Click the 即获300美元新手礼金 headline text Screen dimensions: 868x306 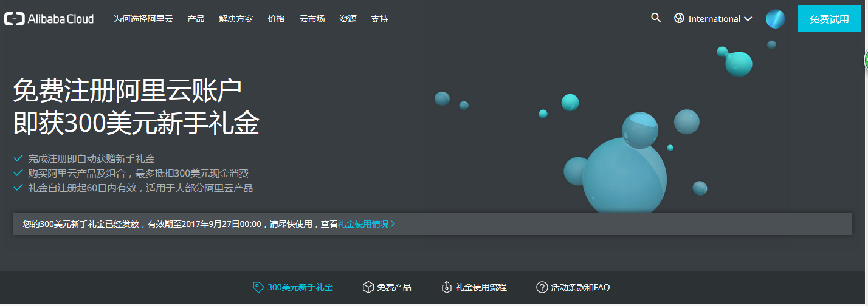tap(136, 124)
